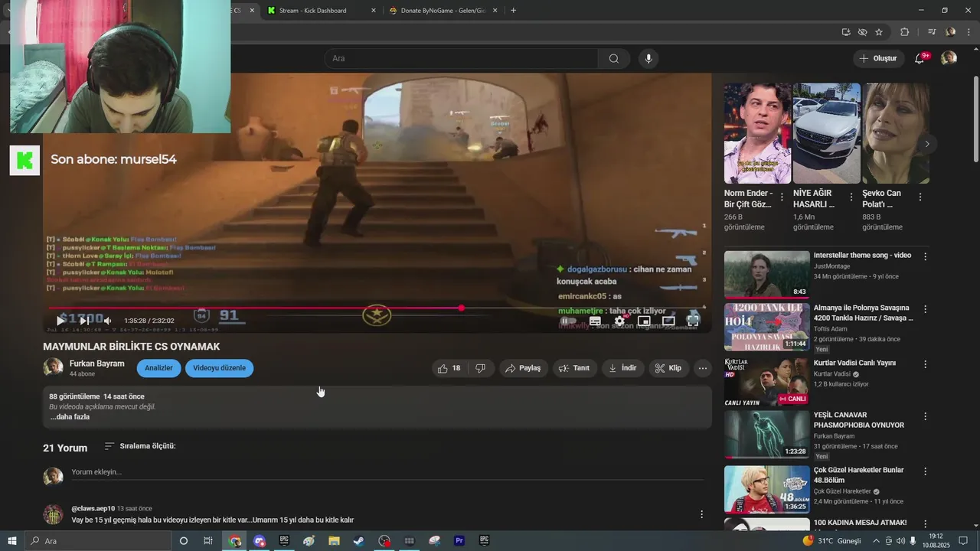The image size is (980, 551).
Task: Click the İndir download button
Action: (x=622, y=368)
